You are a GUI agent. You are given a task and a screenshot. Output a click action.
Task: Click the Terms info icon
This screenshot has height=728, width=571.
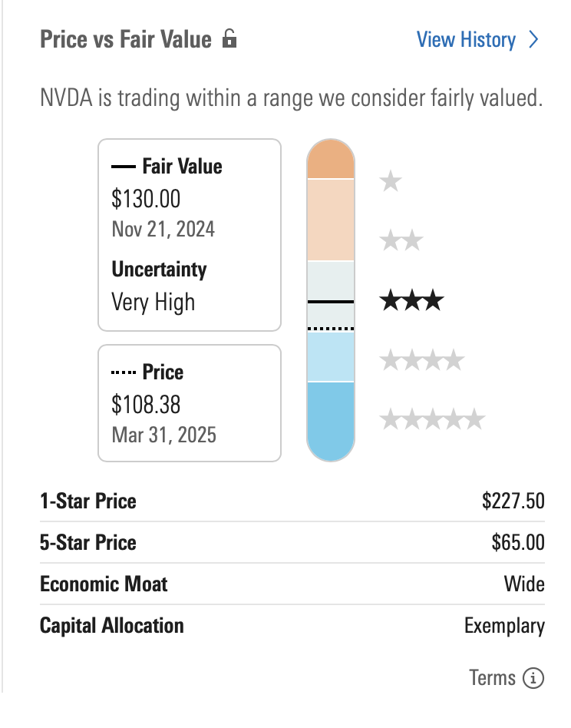533,678
